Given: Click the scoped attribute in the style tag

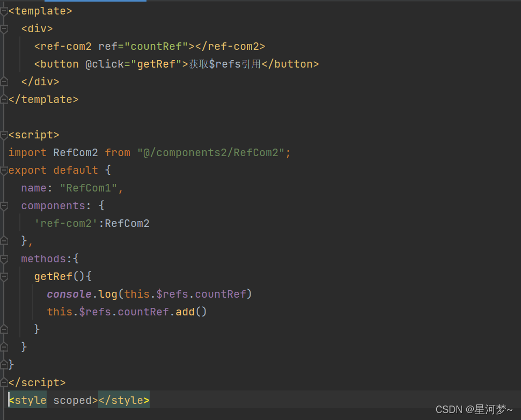Looking at the screenshot, I should [72, 400].
